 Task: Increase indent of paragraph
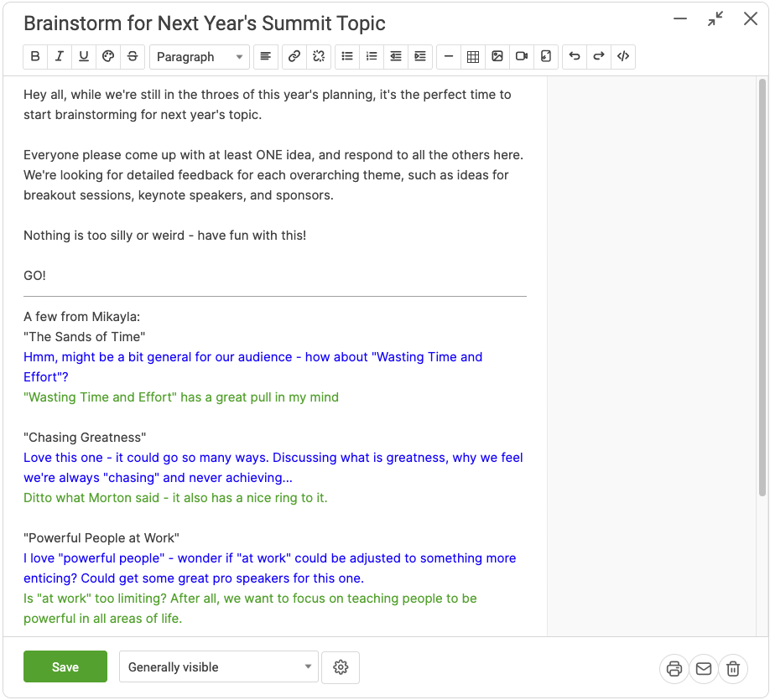coord(420,57)
